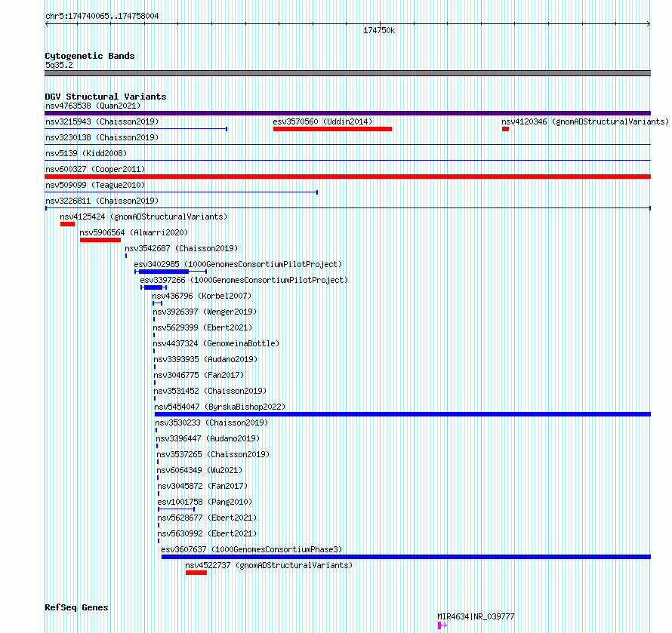The image size is (672, 633).
Task: Click nsv5629399 (Ebert2021) label
Action: [202, 327]
